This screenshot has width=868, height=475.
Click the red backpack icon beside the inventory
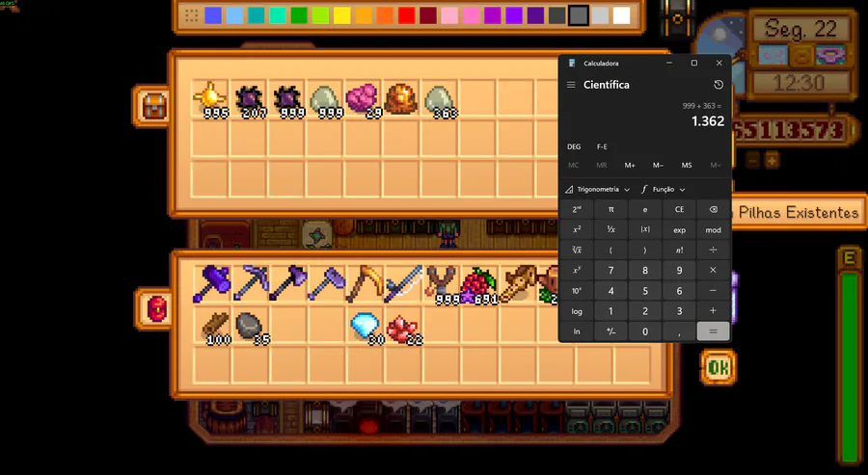pyautogui.click(x=155, y=308)
